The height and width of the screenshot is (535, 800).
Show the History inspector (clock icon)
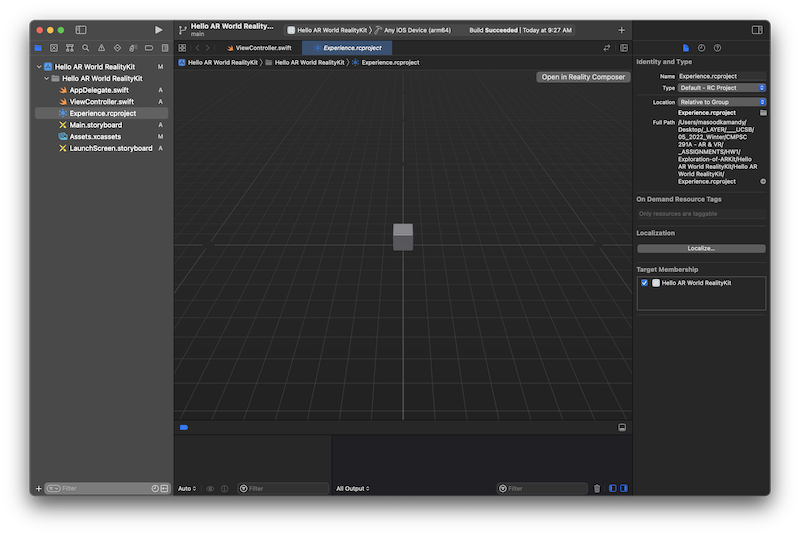coord(701,47)
